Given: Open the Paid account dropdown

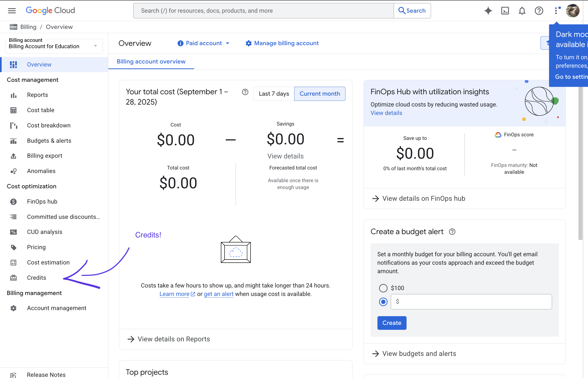Looking at the screenshot, I should tap(204, 43).
